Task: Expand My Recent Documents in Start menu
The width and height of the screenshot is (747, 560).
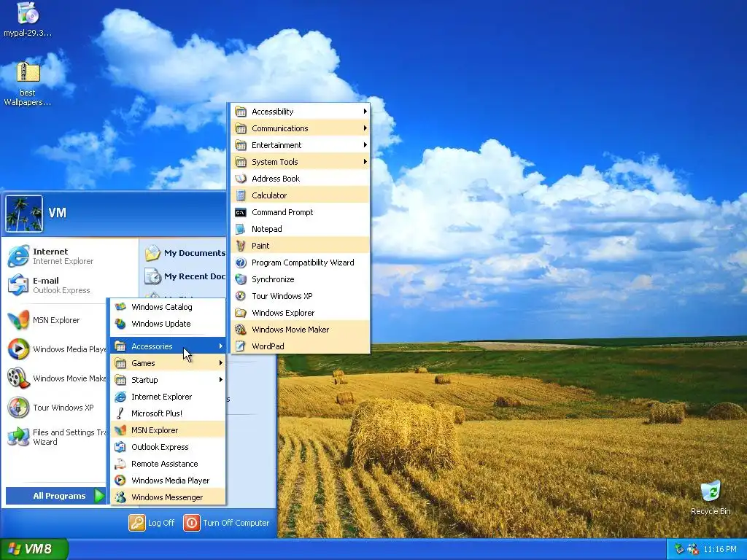Action: click(x=185, y=276)
